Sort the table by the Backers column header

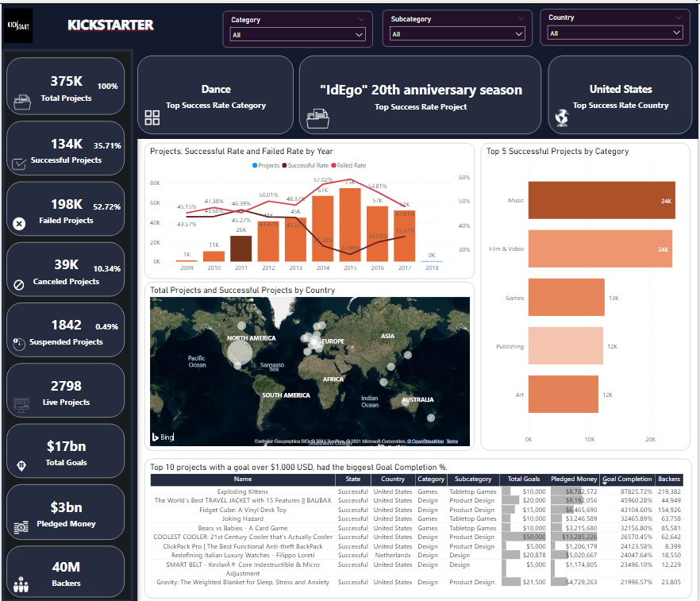668,480
